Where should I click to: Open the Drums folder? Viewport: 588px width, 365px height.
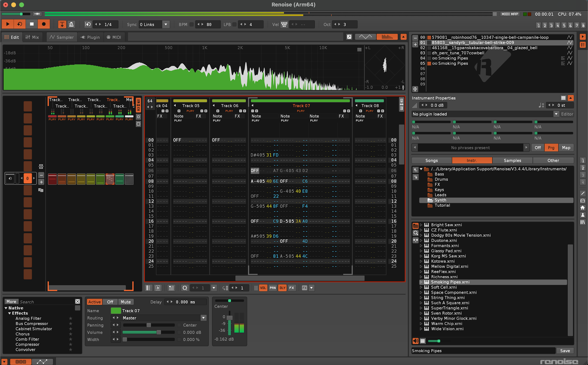tap(441, 179)
